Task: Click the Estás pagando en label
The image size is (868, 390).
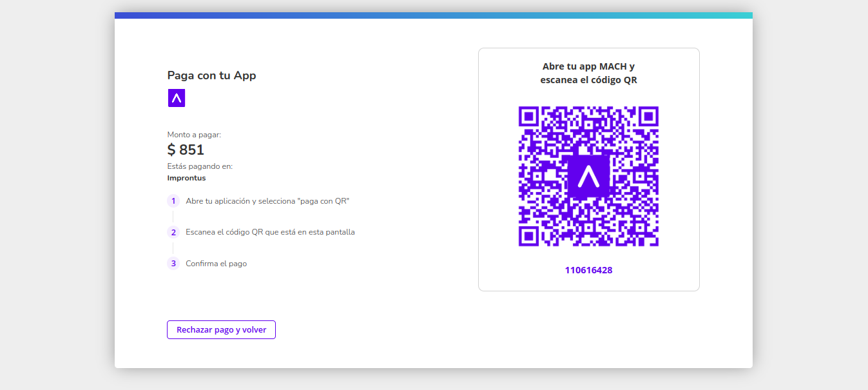Action: pos(200,166)
